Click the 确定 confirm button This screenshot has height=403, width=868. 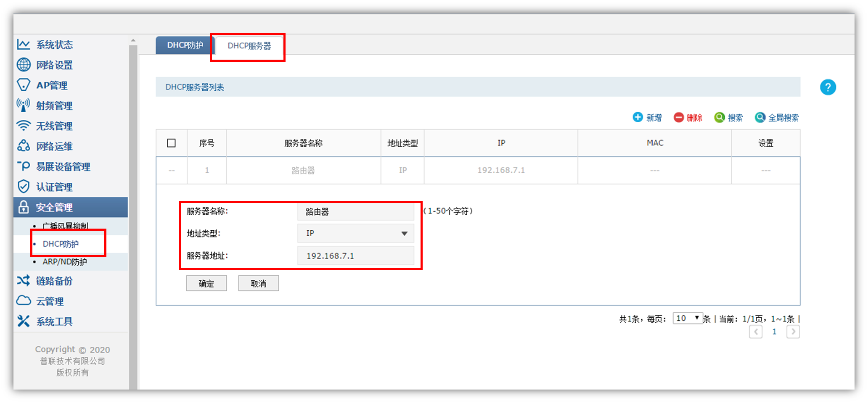click(x=206, y=284)
